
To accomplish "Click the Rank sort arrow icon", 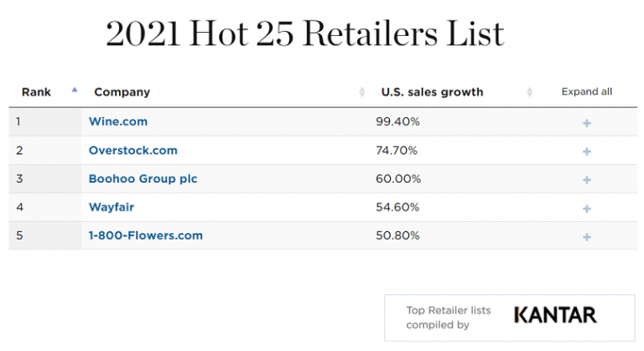I will click(x=75, y=90).
